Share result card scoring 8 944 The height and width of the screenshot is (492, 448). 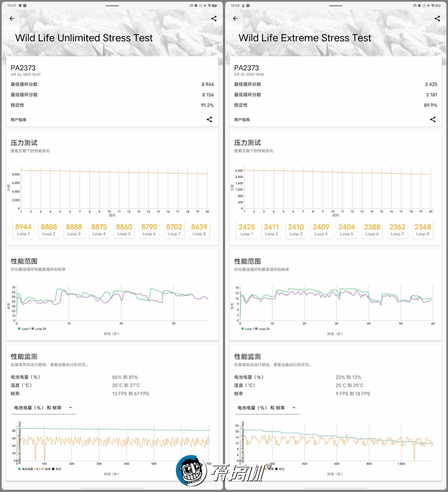point(209,119)
